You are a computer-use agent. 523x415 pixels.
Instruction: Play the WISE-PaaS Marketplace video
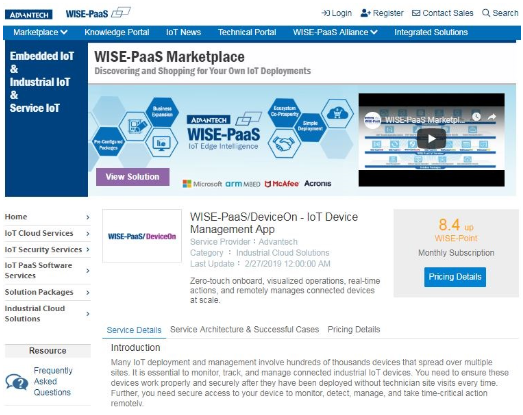[x=431, y=138]
